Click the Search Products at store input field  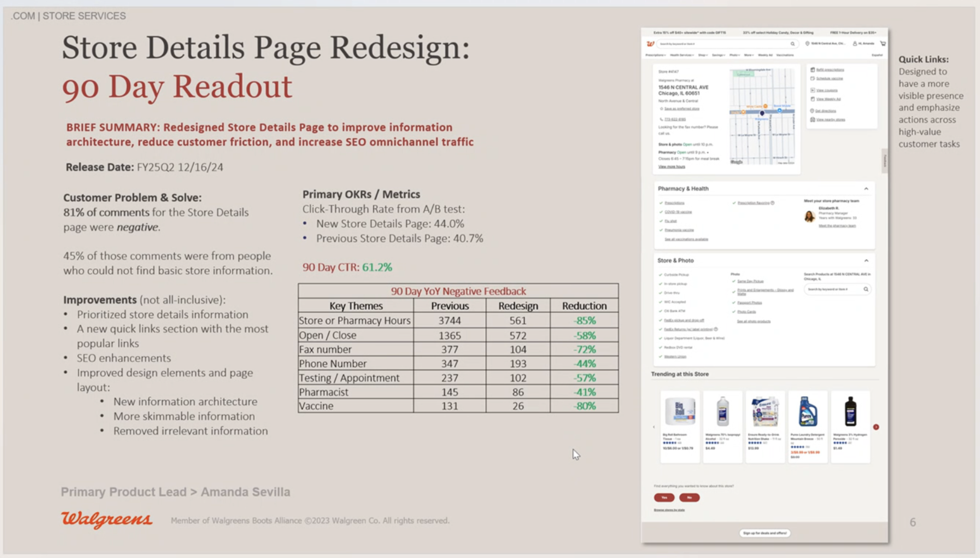click(x=832, y=289)
